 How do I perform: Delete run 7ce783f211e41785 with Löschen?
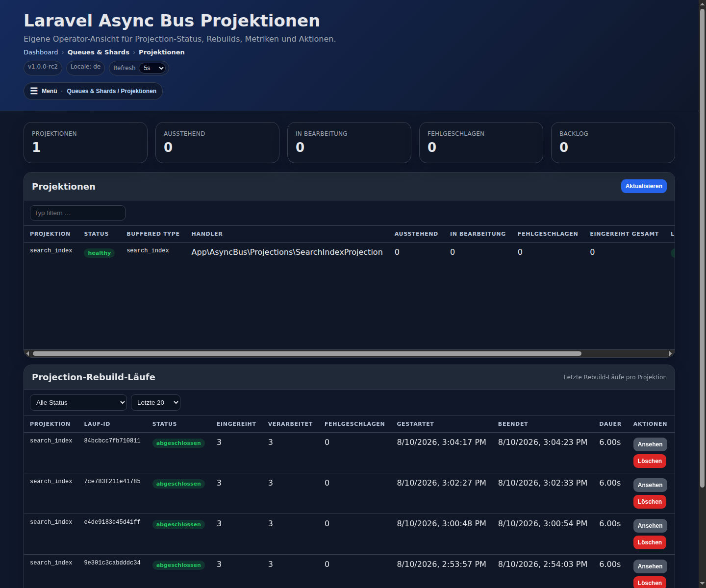(650, 502)
